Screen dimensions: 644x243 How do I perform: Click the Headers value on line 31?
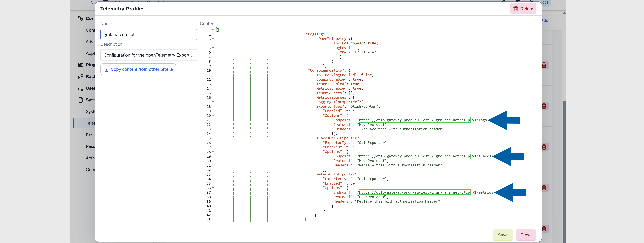[400, 165]
